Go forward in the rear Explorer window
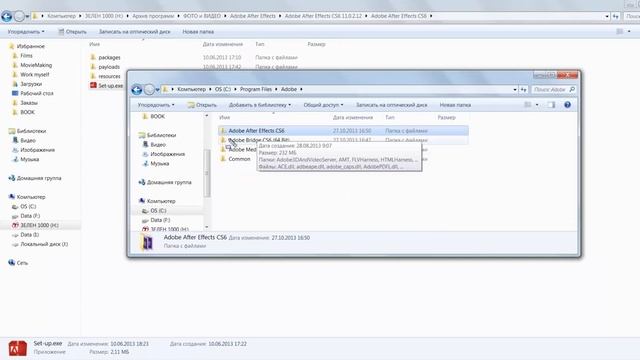Viewport: 640px width, 360px height. tap(19, 16)
